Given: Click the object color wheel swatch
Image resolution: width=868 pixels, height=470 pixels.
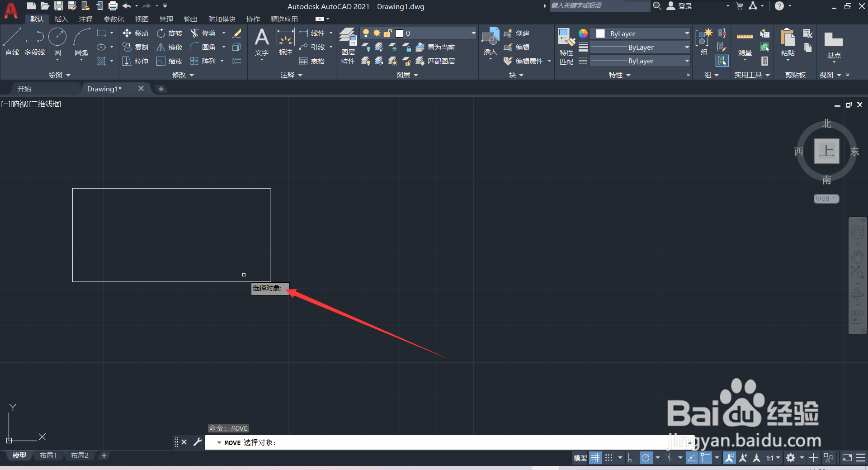Looking at the screenshot, I should pyautogui.click(x=583, y=33).
